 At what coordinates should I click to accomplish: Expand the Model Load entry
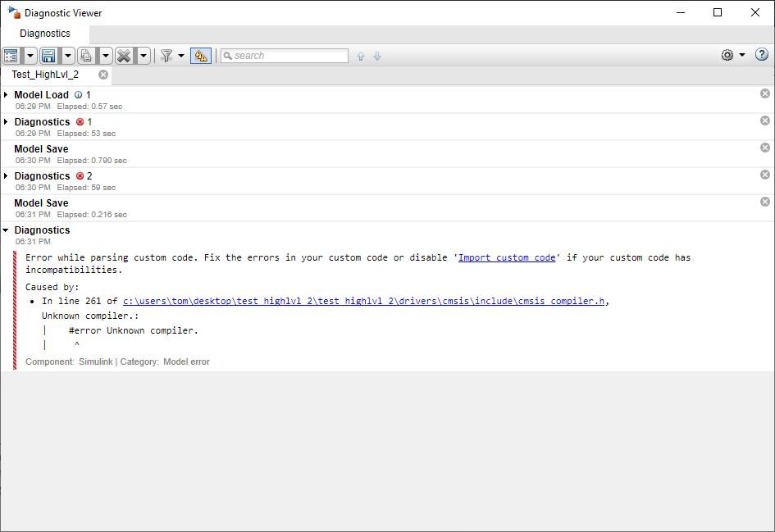click(6, 94)
